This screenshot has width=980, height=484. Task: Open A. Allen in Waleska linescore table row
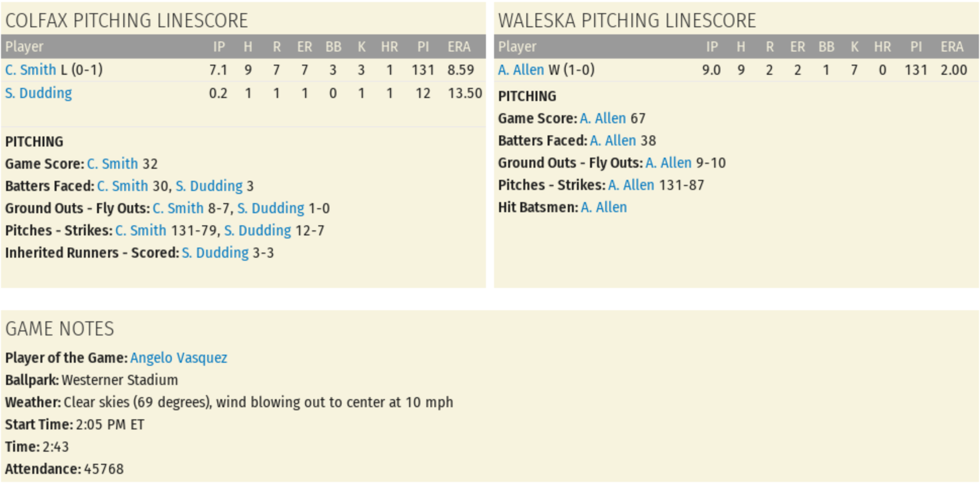coord(521,70)
